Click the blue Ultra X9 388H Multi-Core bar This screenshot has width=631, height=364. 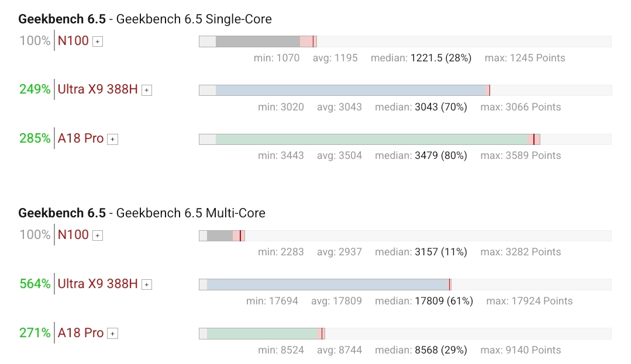click(x=327, y=285)
